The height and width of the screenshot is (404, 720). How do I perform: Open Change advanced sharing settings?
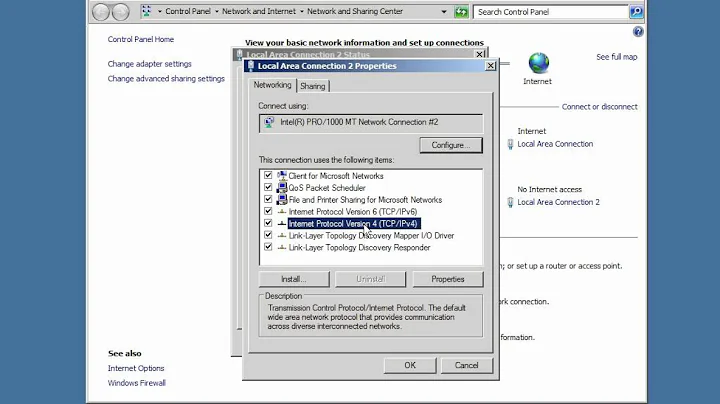coord(166,79)
